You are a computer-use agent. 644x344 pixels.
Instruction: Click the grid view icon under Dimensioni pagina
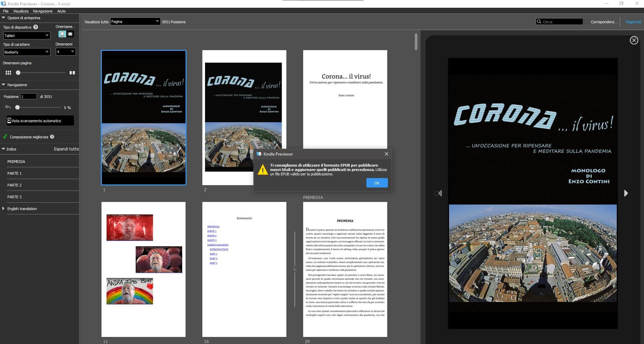tap(8, 73)
